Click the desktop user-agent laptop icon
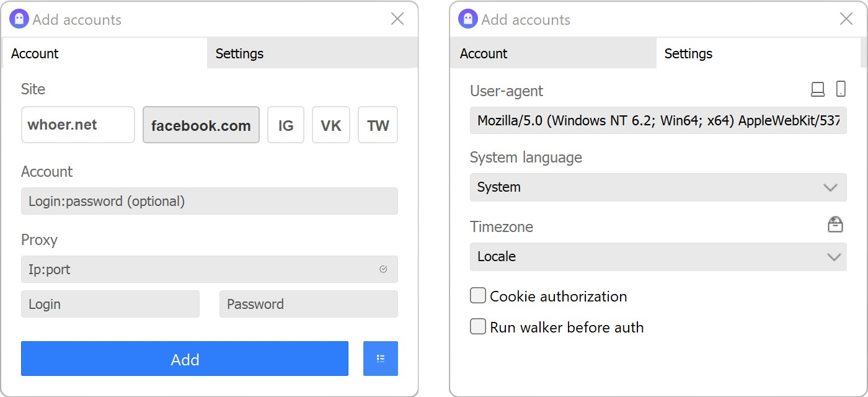This screenshot has height=397, width=868. pos(818,89)
